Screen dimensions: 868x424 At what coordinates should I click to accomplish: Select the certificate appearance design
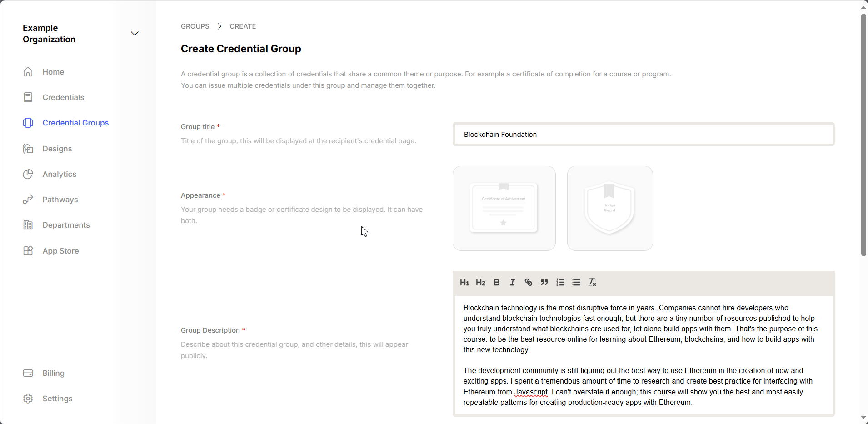tap(504, 208)
